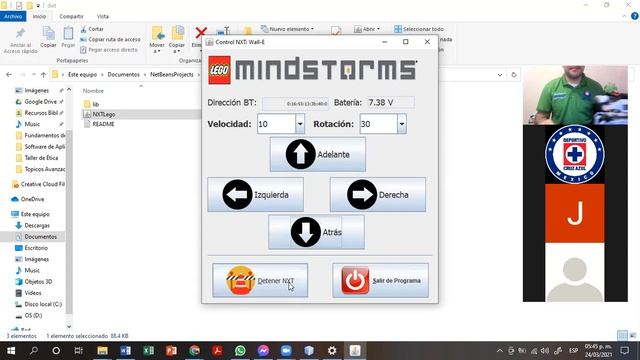Screen dimensions: 640x360
Task: Click Copiar ruta de acceso
Action: pyautogui.click(x=110, y=40)
